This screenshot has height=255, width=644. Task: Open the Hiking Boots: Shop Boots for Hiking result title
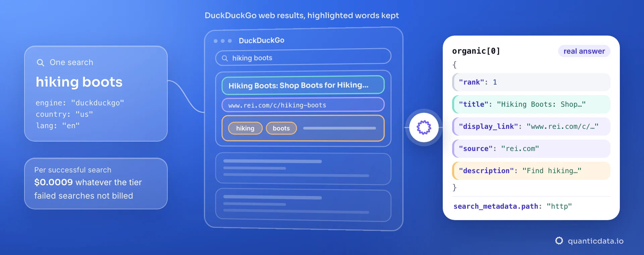tap(303, 85)
